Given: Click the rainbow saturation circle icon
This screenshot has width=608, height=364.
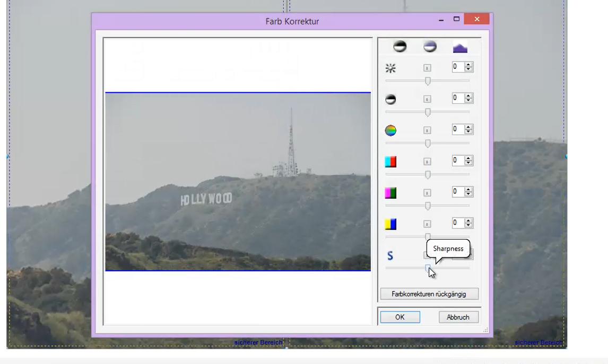Looking at the screenshot, I should click(x=390, y=130).
